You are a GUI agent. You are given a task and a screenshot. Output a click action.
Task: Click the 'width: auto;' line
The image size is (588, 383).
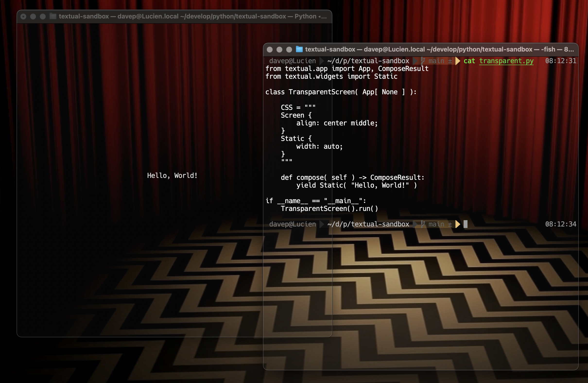click(x=320, y=147)
